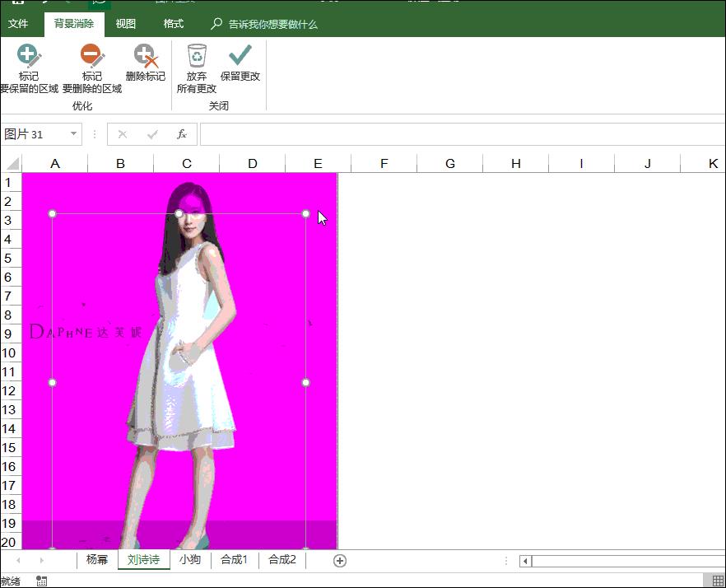This screenshot has height=588, width=726.
Task: Open the Name Box dropdown arrow
Action: coord(72,134)
